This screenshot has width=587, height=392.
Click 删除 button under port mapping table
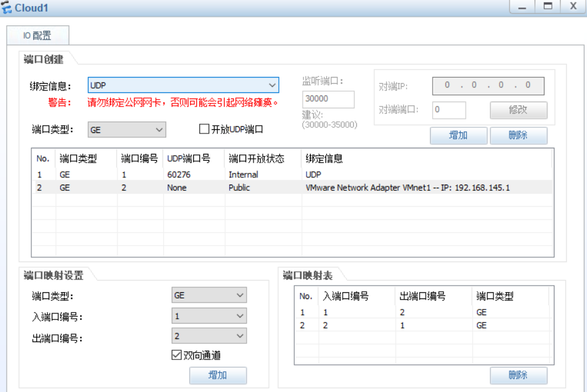pos(518,375)
